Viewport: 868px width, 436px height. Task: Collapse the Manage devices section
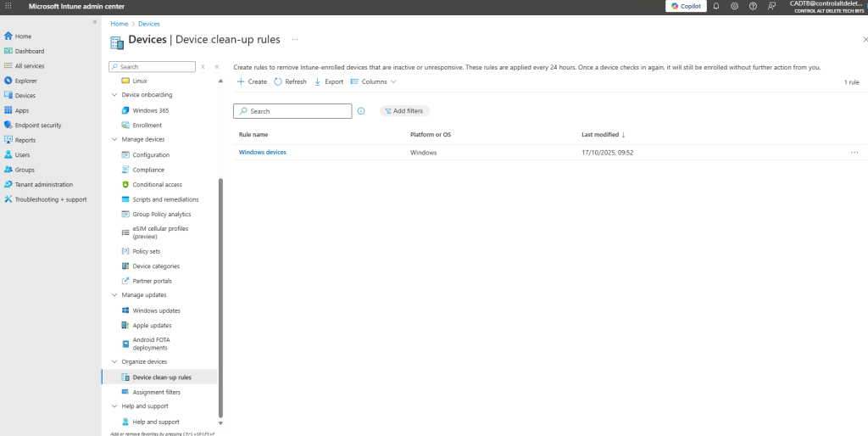point(115,139)
